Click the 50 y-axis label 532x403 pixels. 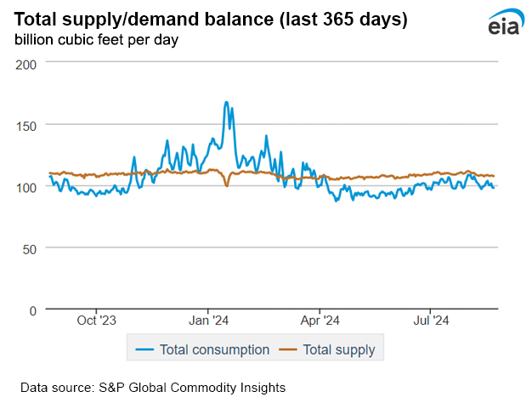click(x=29, y=250)
